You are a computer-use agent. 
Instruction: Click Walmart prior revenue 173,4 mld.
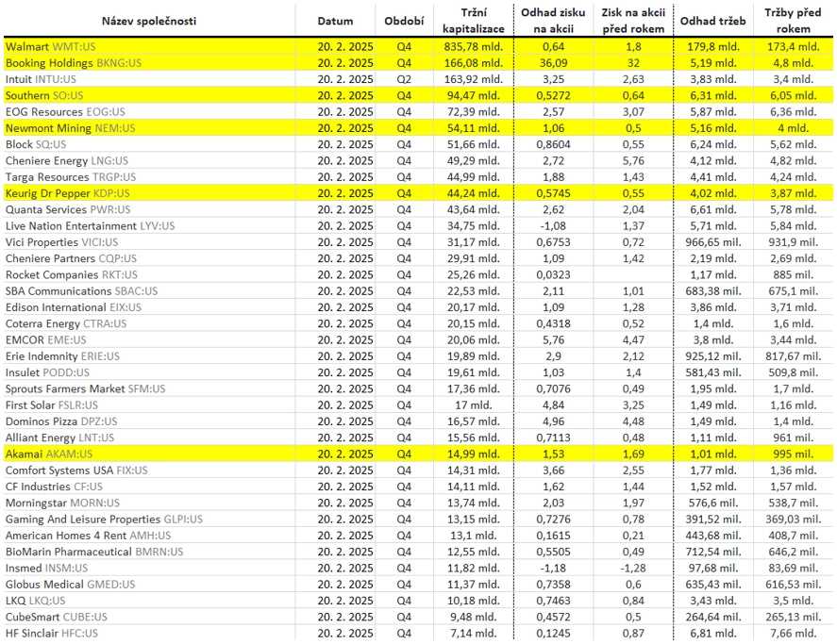[794, 47]
